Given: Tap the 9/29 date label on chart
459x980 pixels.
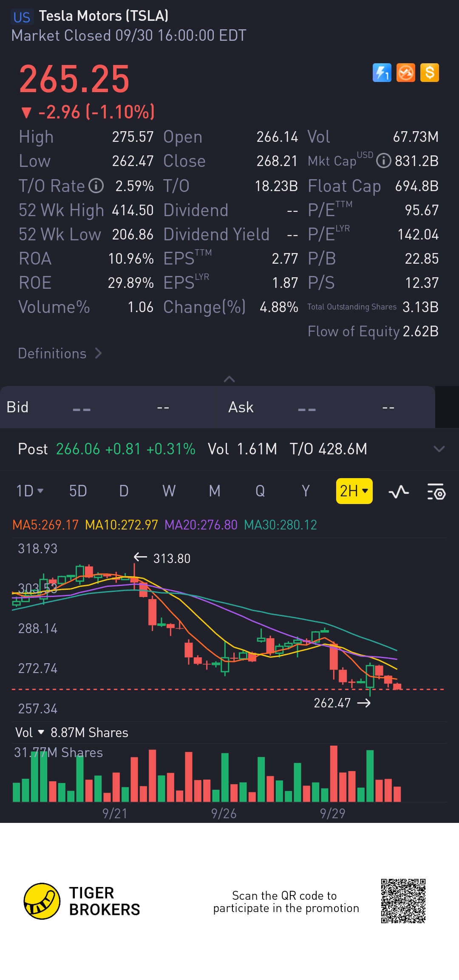Looking at the screenshot, I should coord(332,814).
